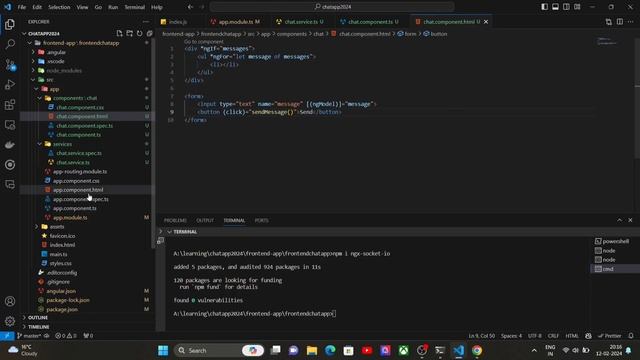Expand the TIMELINE section

pyautogui.click(x=39, y=327)
